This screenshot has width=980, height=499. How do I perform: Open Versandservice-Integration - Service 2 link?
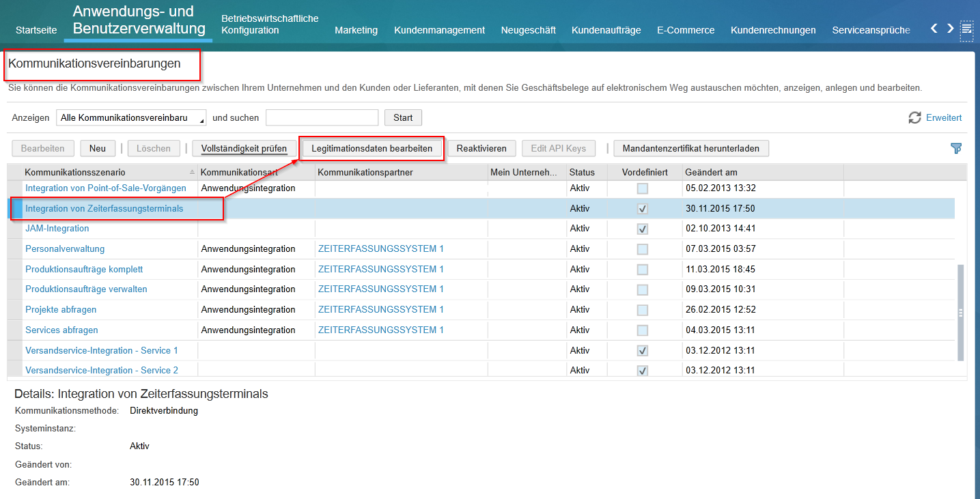102,370
